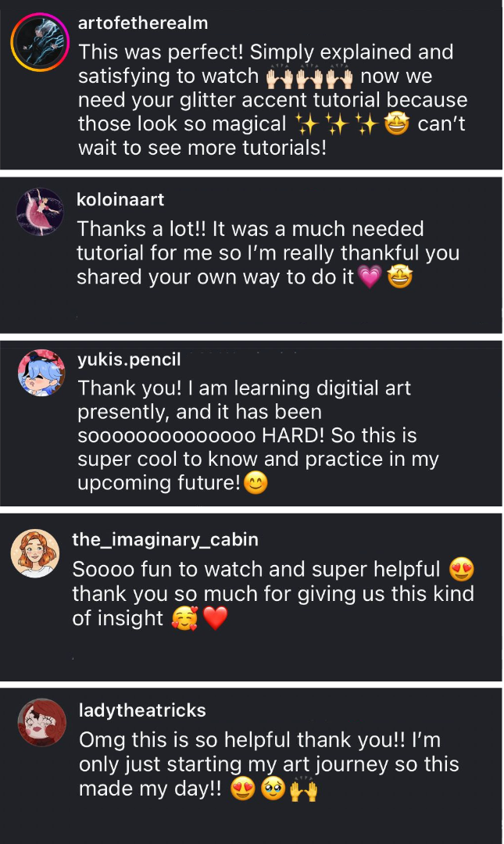504x844 pixels.
Task: Click the pleading face emoji in ladytheatricks's comment
Action: coord(273,789)
